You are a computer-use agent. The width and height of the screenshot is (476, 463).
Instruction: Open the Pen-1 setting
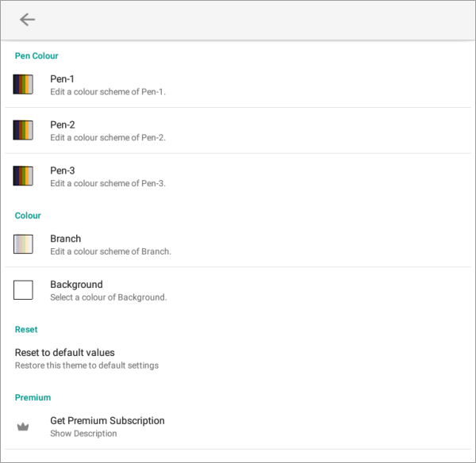pyautogui.click(x=238, y=85)
